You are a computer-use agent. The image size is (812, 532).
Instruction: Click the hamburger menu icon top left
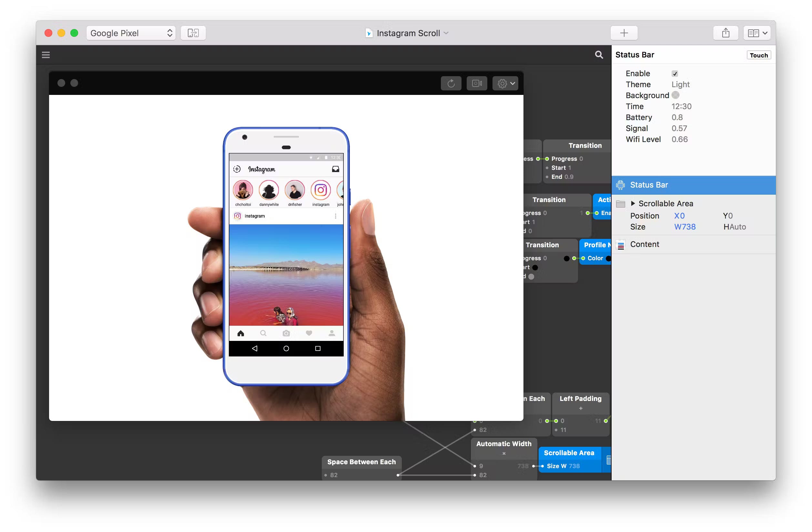(x=46, y=55)
